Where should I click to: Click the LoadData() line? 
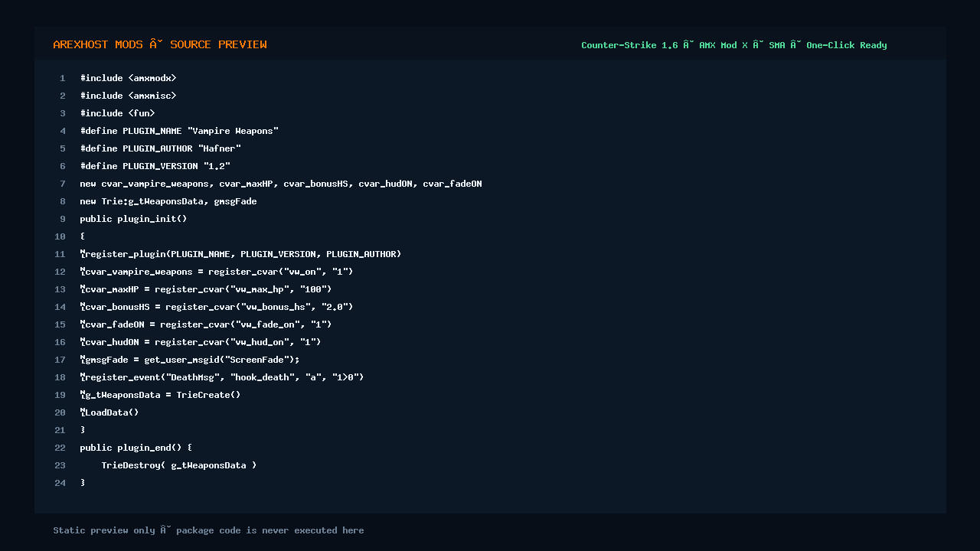[109, 412]
